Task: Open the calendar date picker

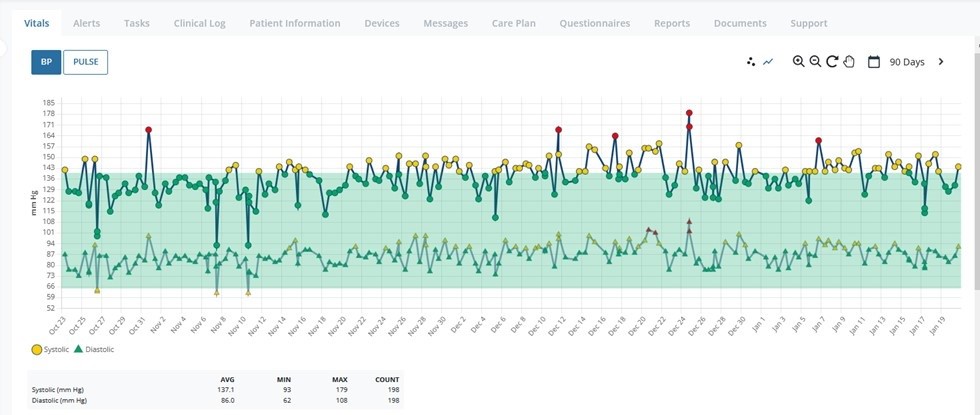Action: (x=874, y=62)
